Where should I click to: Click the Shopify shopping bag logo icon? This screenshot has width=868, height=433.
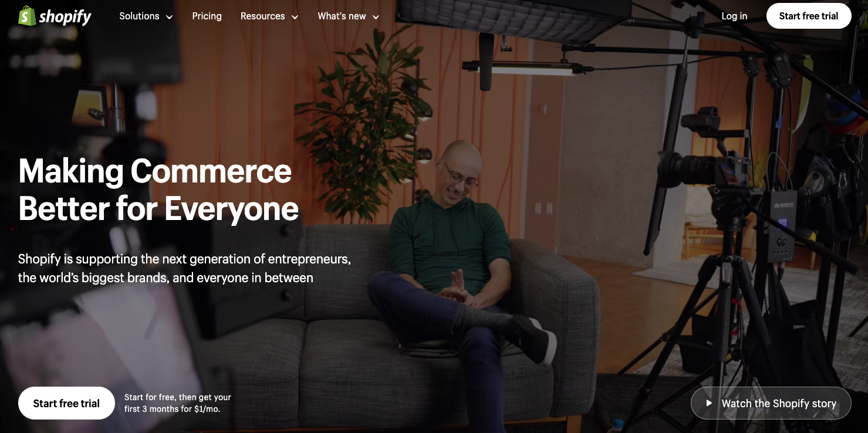click(x=26, y=16)
